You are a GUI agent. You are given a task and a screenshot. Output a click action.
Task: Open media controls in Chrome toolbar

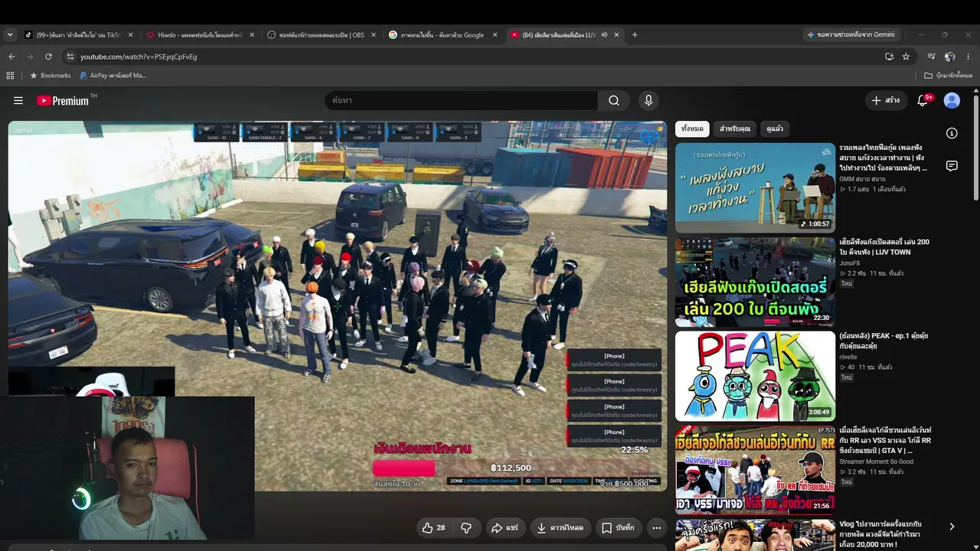931,57
